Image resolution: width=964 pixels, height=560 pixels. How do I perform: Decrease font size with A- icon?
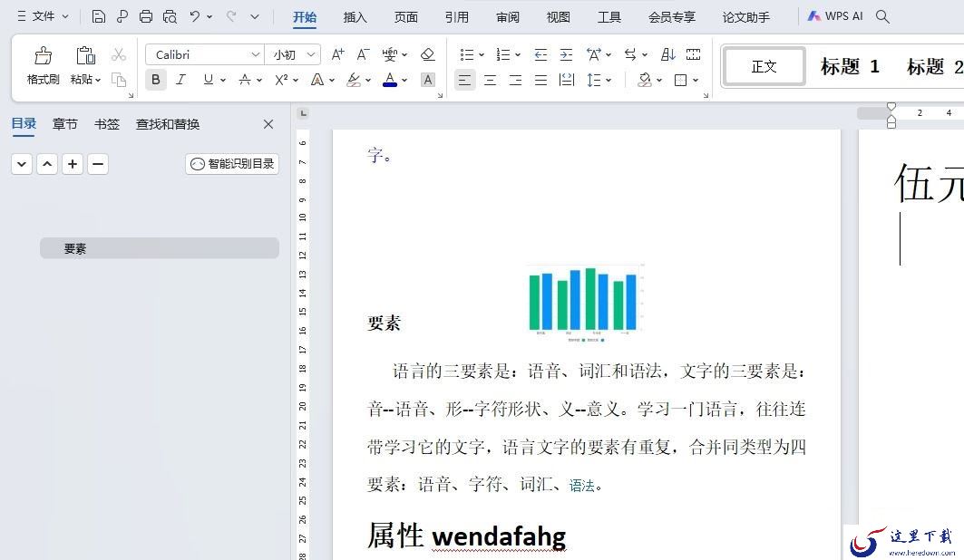click(364, 54)
